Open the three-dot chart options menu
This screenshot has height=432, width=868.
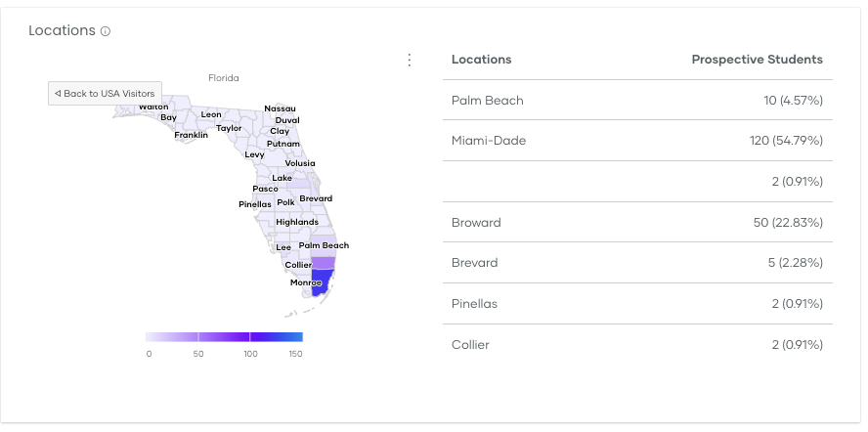coord(410,60)
